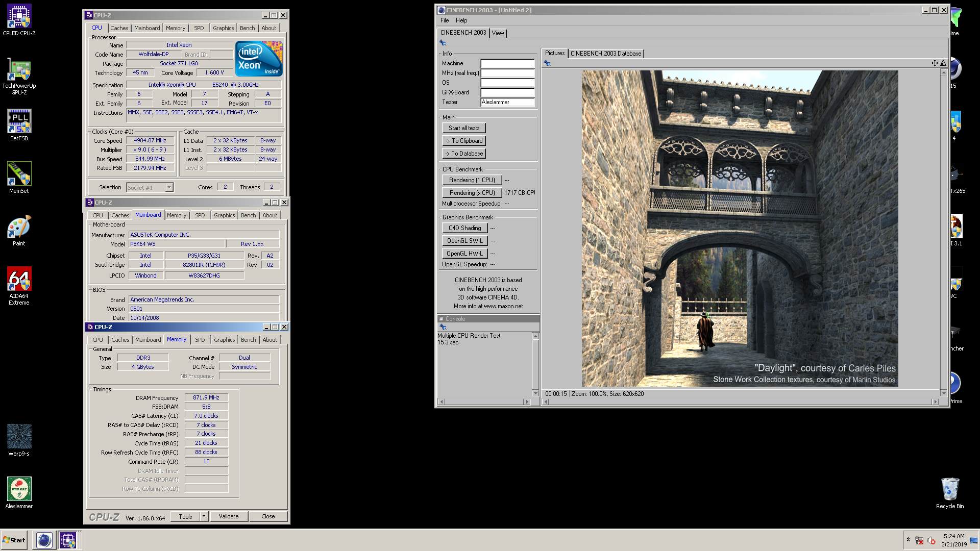Click the small square toggle beside Console title
Viewport: 980px width, 551px height.
coord(441,319)
